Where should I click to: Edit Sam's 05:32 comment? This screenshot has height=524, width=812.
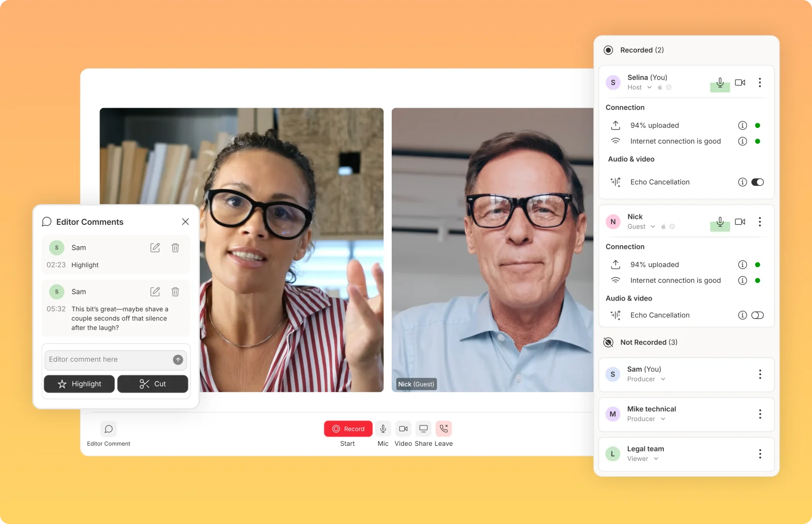(x=155, y=292)
